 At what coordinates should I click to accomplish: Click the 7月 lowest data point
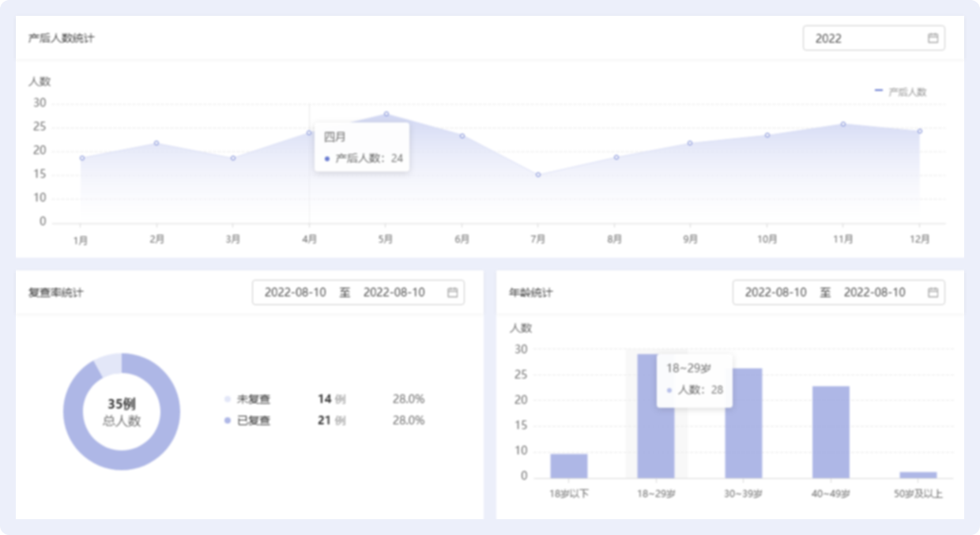coord(538,175)
